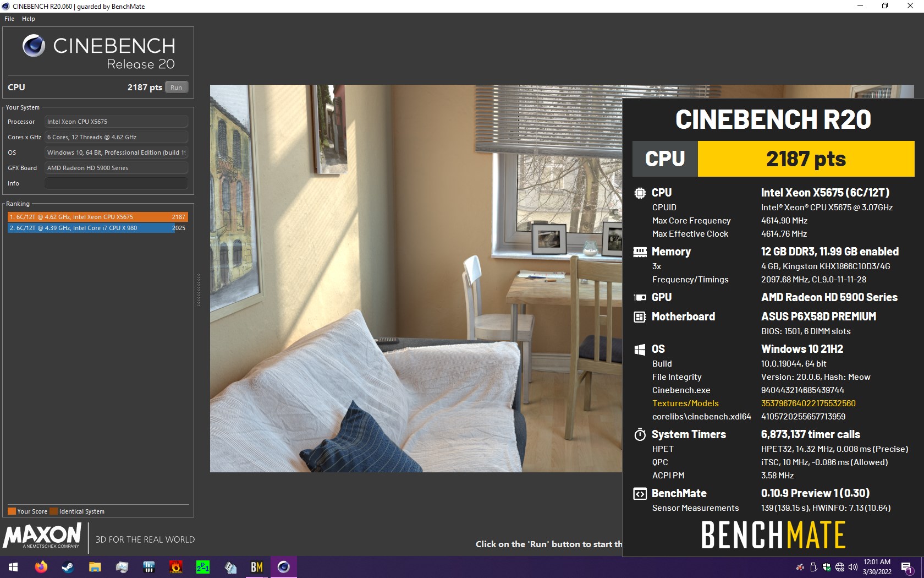Click the Motherboard icon in BenchMate panel
The height and width of the screenshot is (578, 924).
pyautogui.click(x=640, y=317)
